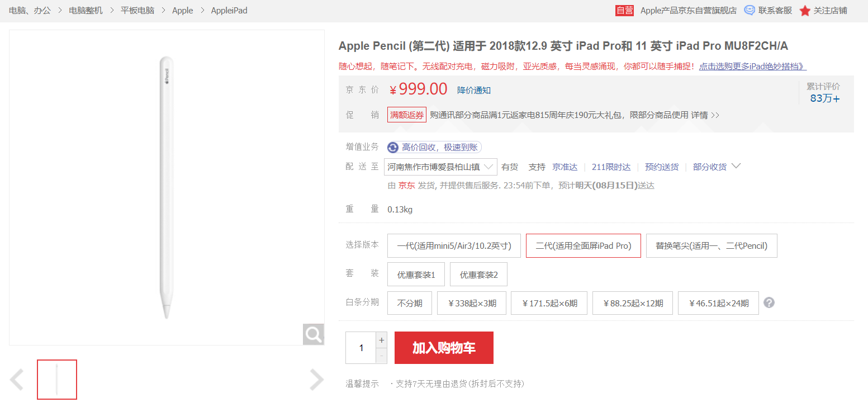This screenshot has height=407, width=868.
Task: Click the installment help question mark icon
Action: pyautogui.click(x=769, y=303)
